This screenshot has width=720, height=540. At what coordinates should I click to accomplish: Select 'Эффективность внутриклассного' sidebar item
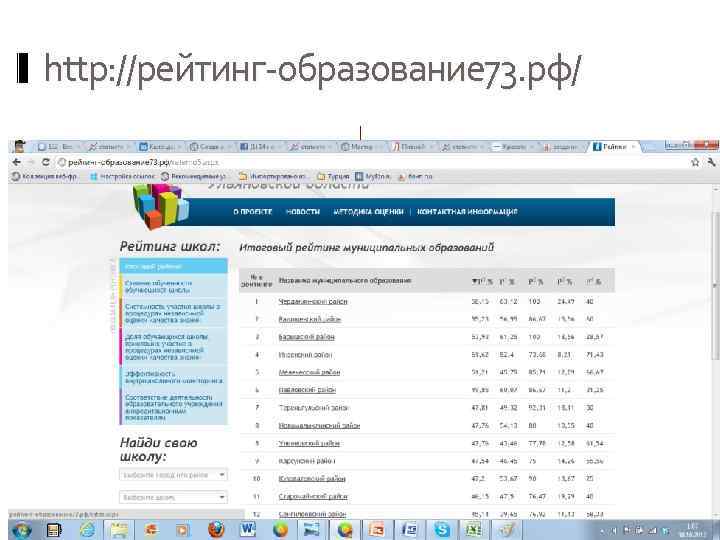[x=174, y=377]
